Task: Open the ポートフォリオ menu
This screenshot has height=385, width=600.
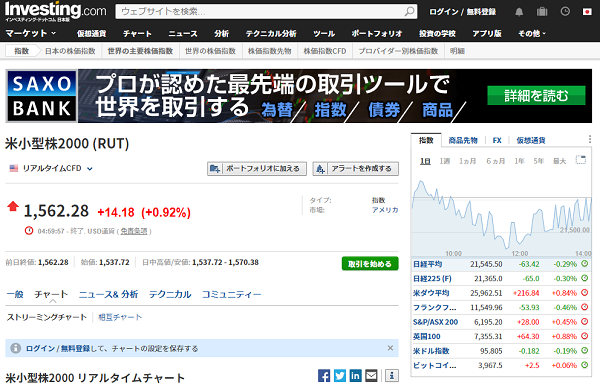Action: (x=377, y=34)
